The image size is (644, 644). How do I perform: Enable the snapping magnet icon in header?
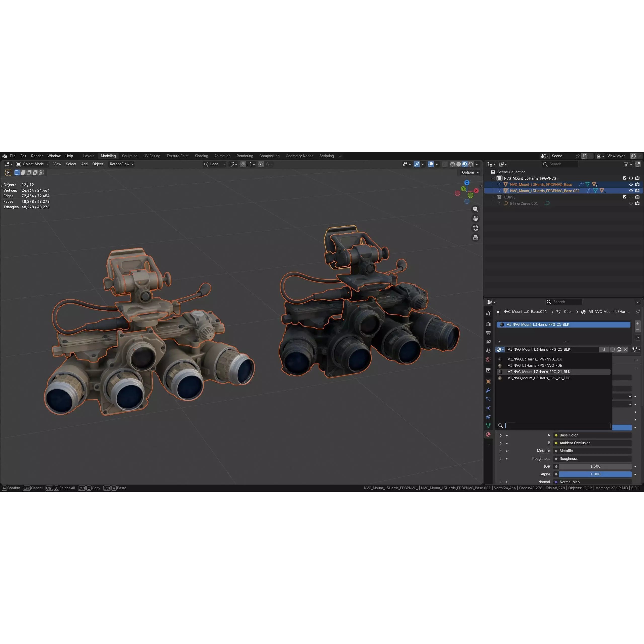tap(243, 164)
